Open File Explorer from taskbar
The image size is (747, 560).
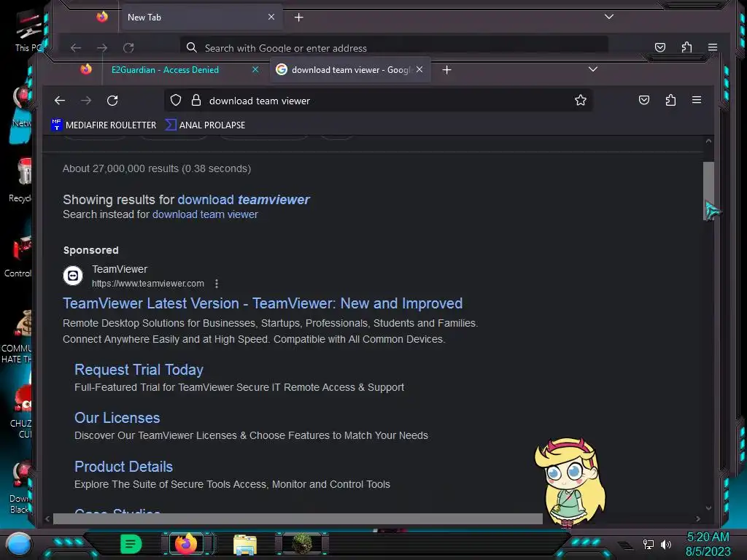tap(245, 545)
